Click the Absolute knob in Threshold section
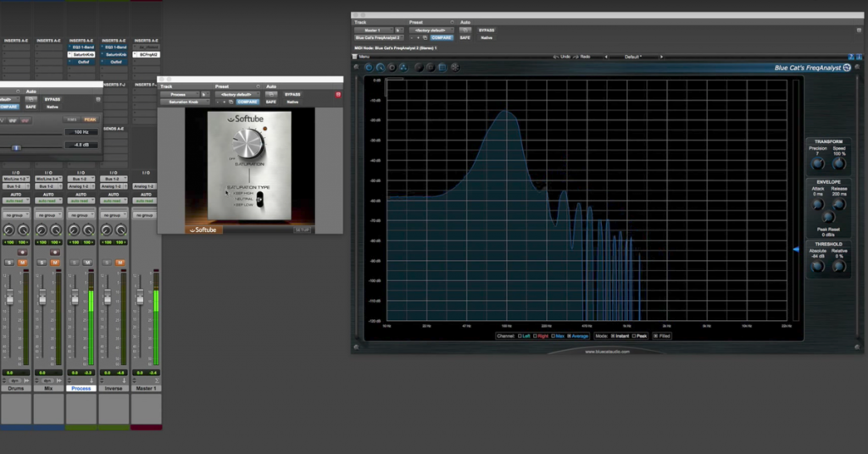 click(818, 267)
